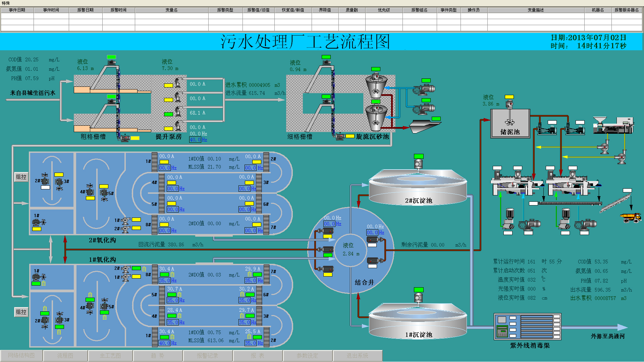Click the upper 粗格栅 screen motor icon
The height and width of the screenshot is (362, 644).
(x=111, y=63)
